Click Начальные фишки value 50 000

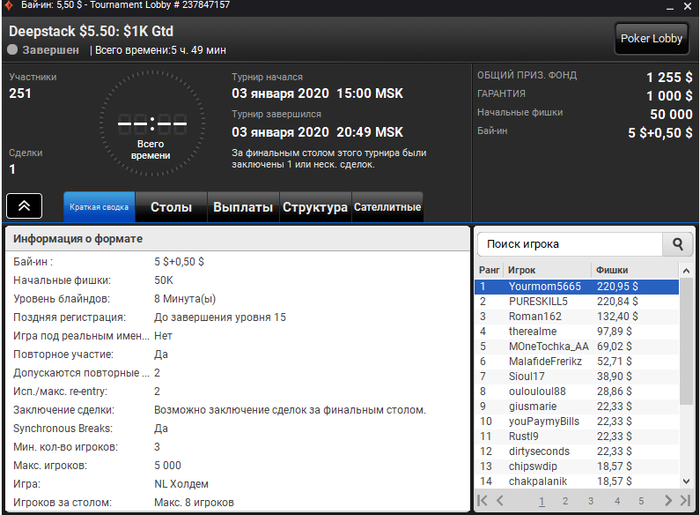coord(671,114)
